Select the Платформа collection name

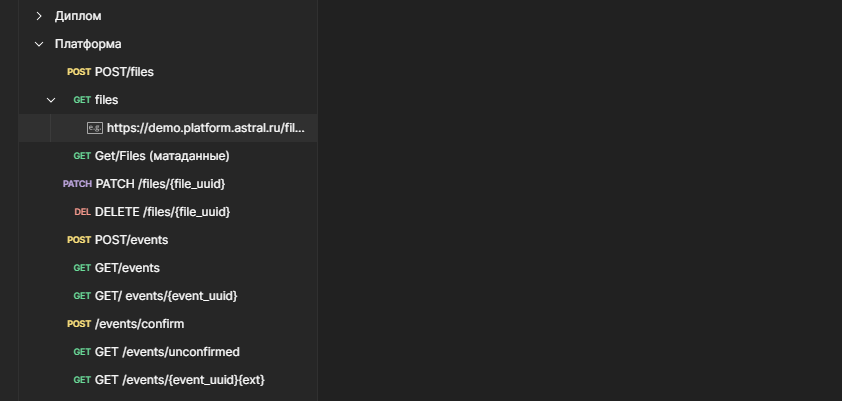88,44
